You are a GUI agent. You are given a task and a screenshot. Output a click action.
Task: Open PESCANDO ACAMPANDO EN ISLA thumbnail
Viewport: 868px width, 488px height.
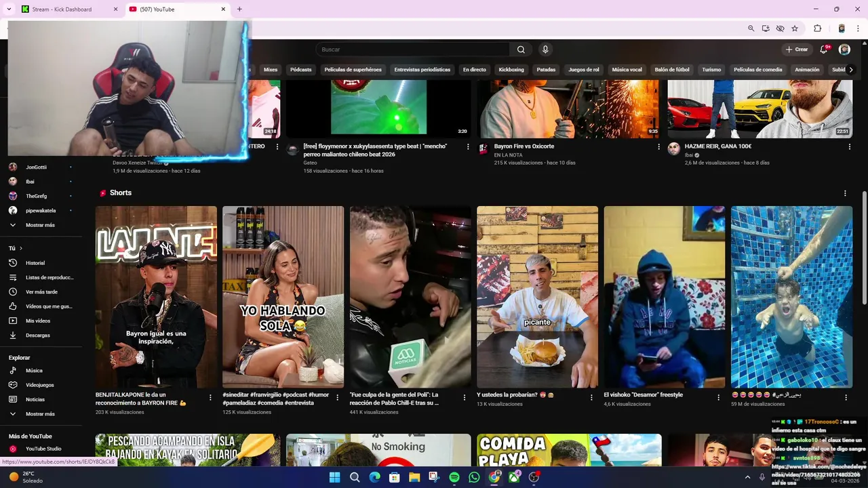pyautogui.click(x=187, y=450)
